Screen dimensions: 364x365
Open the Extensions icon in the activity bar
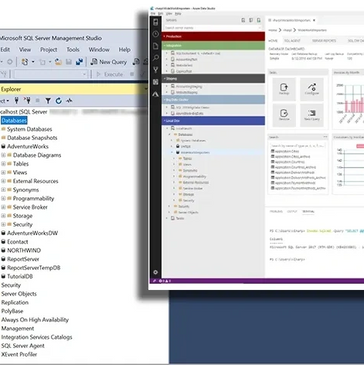pos(155,82)
